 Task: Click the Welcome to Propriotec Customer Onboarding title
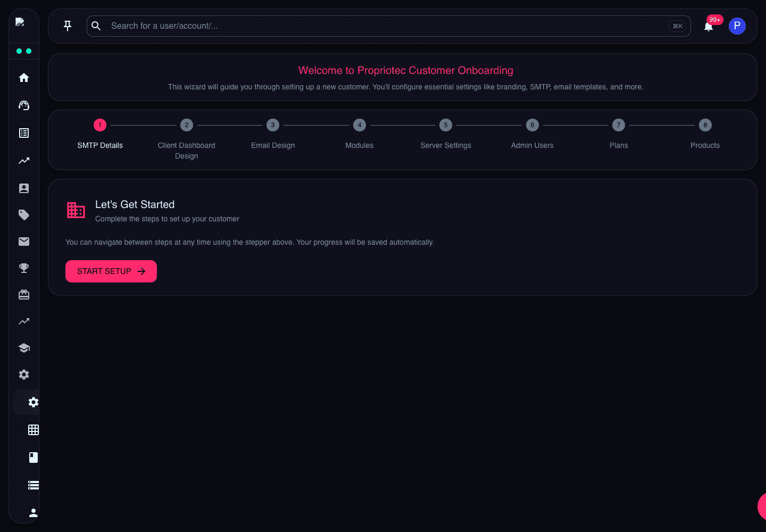406,71
